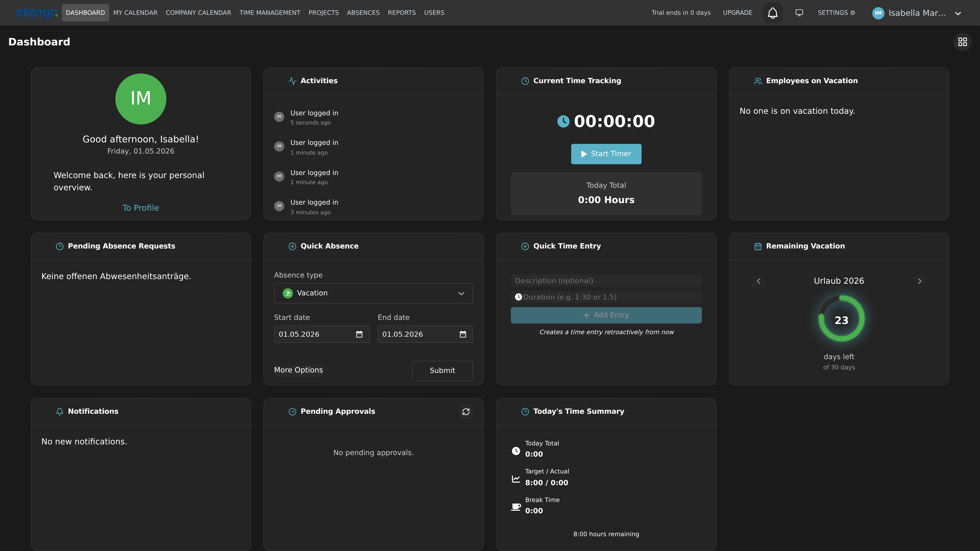Click the Pending Absence Requests clock icon
The width and height of the screenshot is (980, 551).
[59, 246]
